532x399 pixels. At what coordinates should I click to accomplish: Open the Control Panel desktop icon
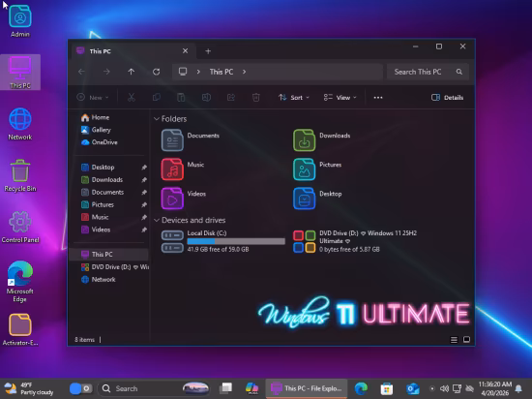pyautogui.click(x=20, y=227)
